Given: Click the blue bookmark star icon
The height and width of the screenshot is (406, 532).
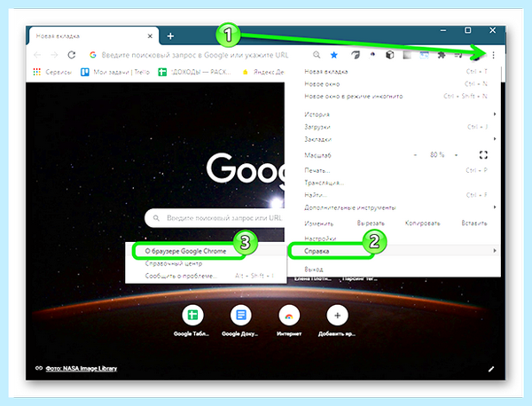Looking at the screenshot, I should coord(334,55).
